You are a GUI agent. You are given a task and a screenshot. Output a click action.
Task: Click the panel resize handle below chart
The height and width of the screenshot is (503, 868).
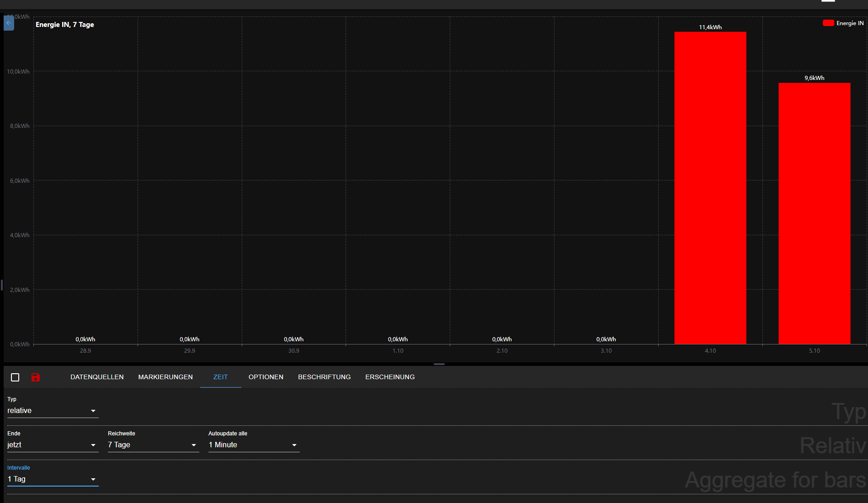[x=439, y=364]
